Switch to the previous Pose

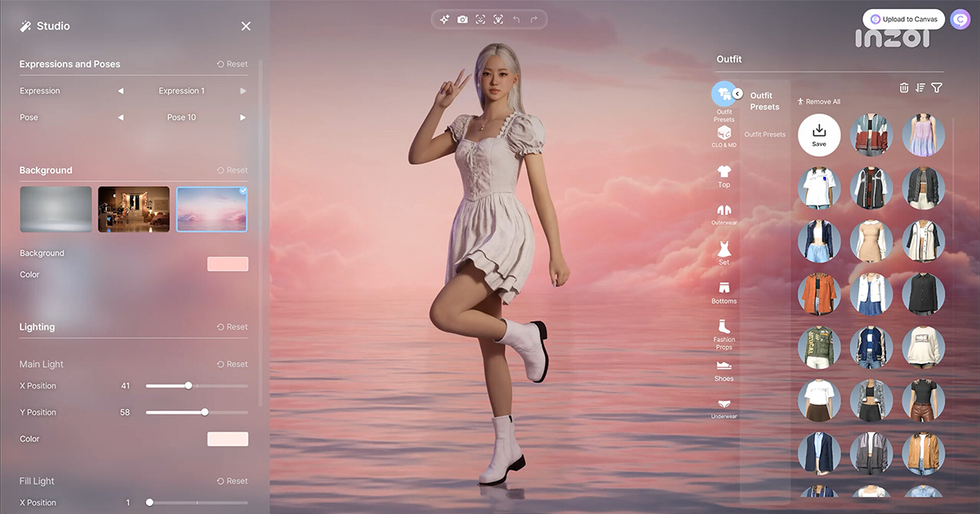121,117
